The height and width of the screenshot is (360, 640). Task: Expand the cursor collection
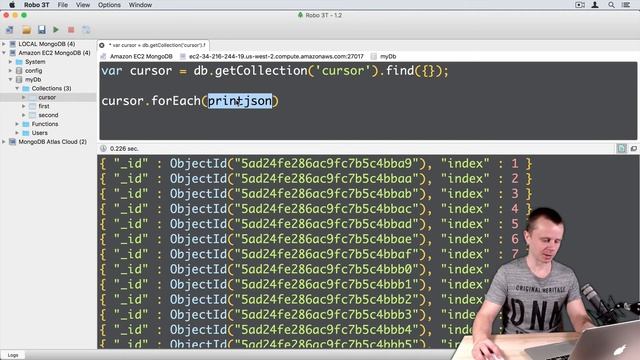(24, 97)
